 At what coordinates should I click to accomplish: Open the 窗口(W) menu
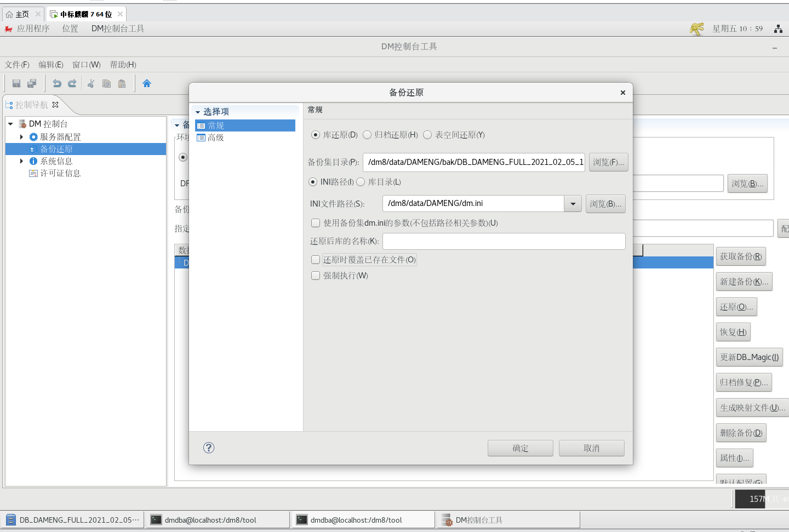pyautogui.click(x=87, y=65)
